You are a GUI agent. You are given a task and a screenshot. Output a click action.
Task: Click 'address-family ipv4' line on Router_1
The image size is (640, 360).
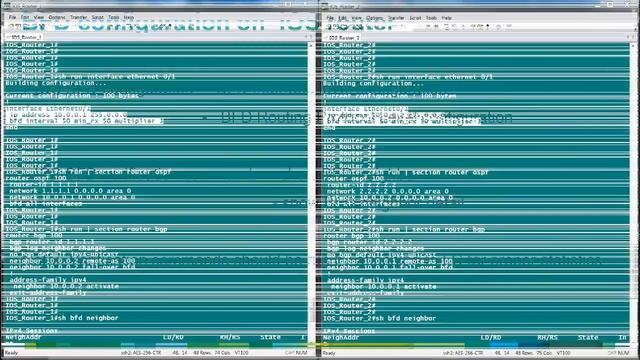click(x=48, y=280)
